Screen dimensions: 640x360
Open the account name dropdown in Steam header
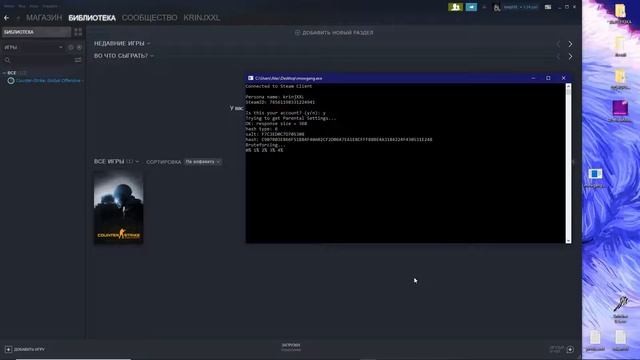coord(520,7)
